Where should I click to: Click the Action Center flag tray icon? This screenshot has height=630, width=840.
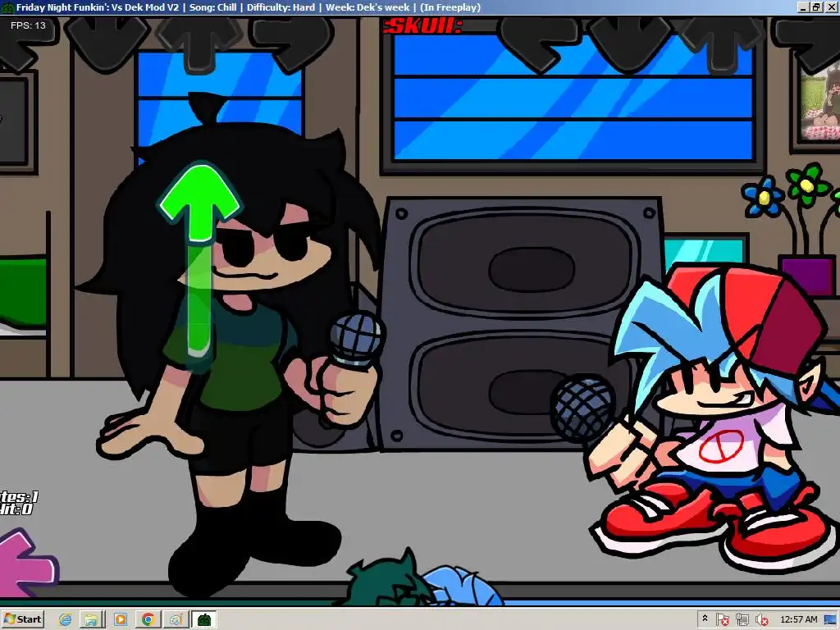click(x=722, y=620)
